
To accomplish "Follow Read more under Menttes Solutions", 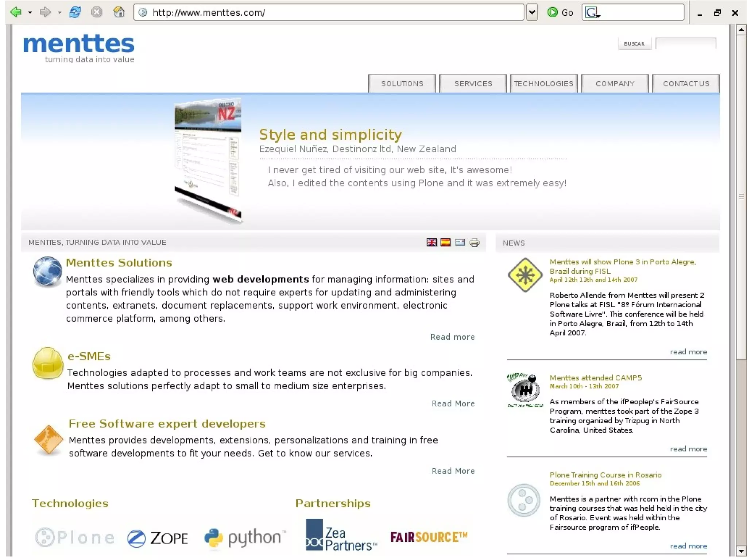I will pyautogui.click(x=452, y=337).
